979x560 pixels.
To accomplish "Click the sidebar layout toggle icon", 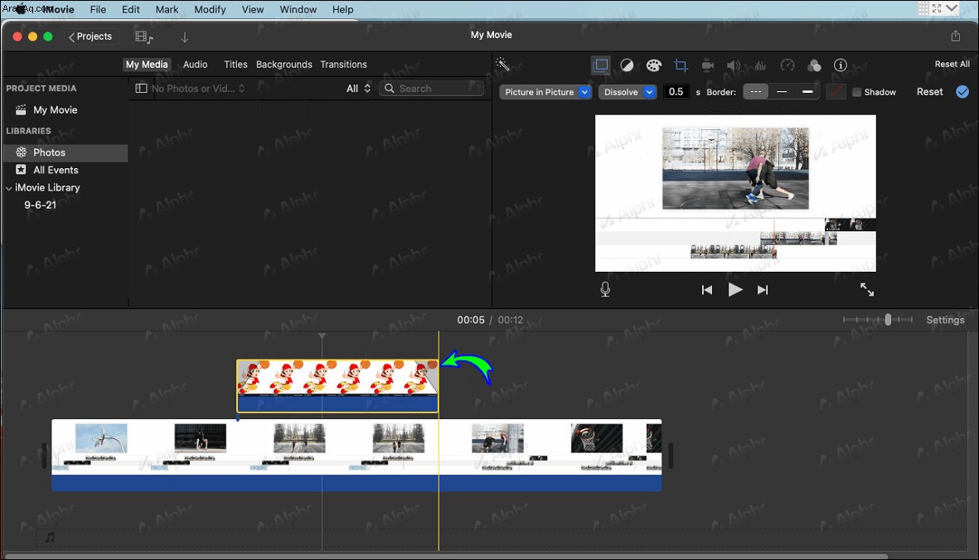I will click(x=141, y=89).
